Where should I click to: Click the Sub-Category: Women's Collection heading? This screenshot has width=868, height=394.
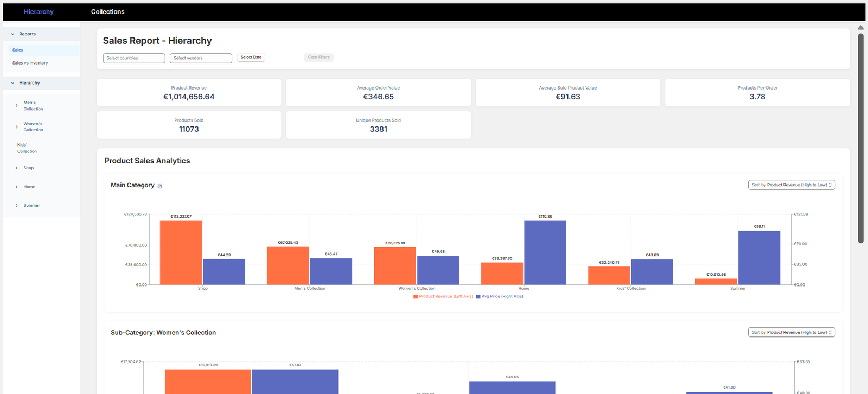pos(163,333)
